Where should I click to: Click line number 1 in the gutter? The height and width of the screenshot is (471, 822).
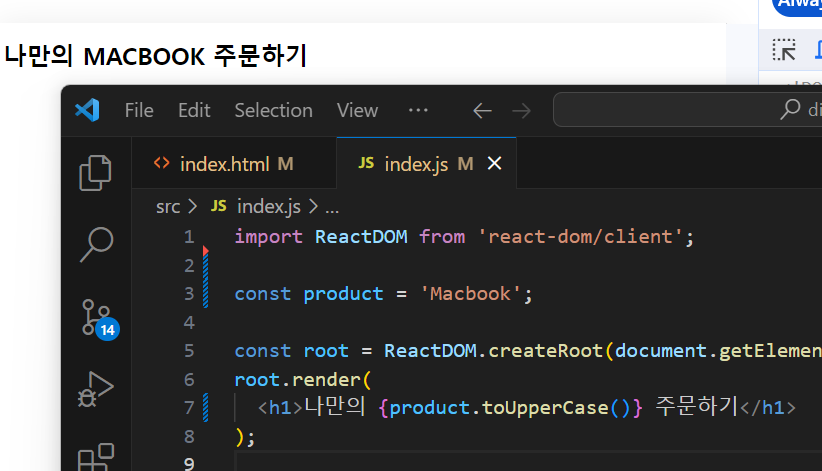pos(189,237)
